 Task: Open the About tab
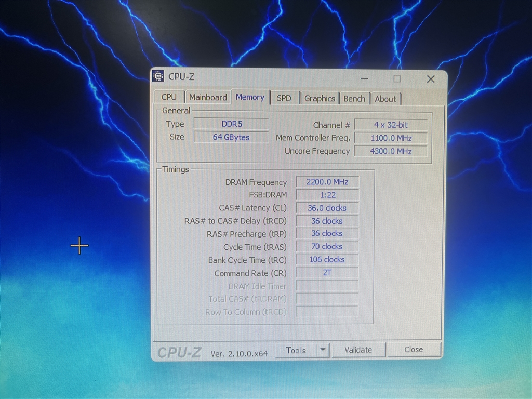point(385,99)
